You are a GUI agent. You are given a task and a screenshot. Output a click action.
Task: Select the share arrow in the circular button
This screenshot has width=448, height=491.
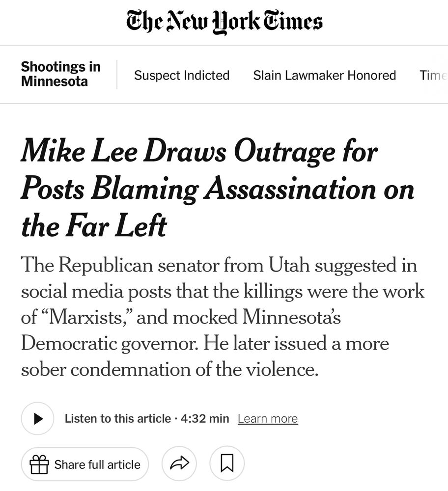tap(179, 463)
